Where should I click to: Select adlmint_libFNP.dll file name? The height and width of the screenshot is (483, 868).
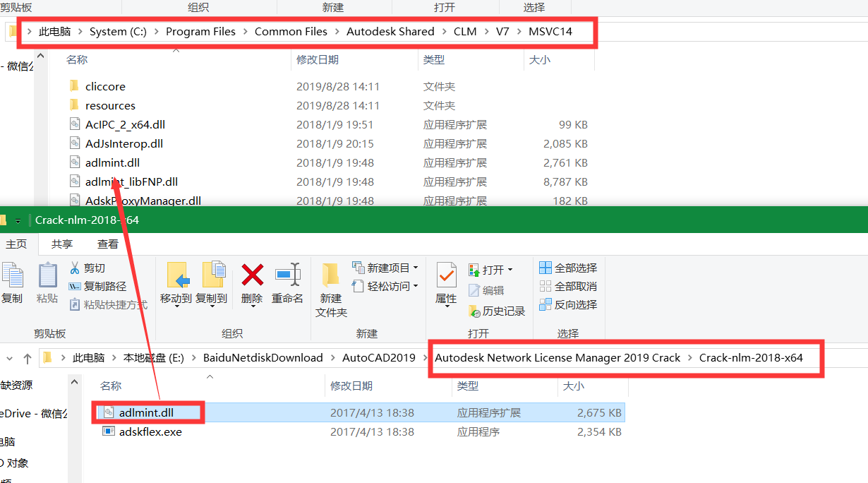[131, 181]
